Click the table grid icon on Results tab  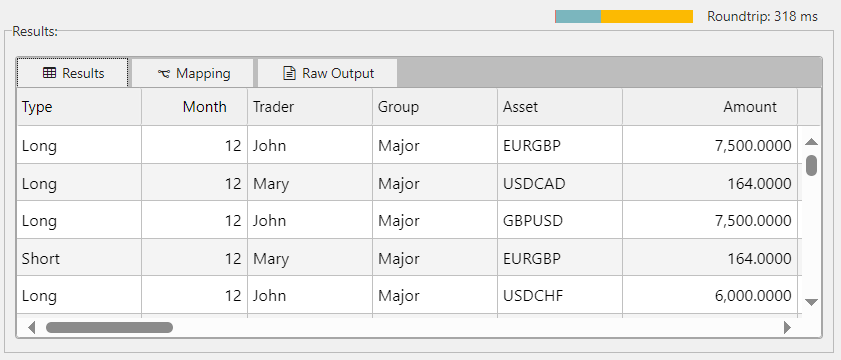coord(49,74)
